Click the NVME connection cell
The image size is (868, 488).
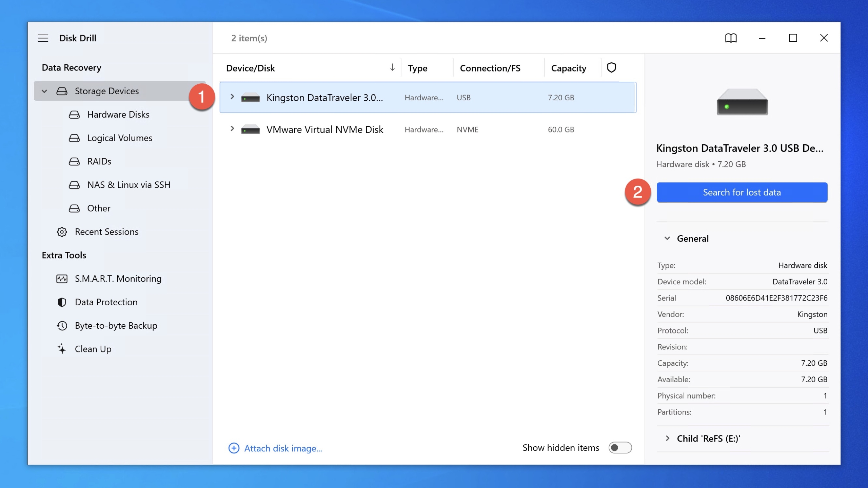tap(467, 129)
